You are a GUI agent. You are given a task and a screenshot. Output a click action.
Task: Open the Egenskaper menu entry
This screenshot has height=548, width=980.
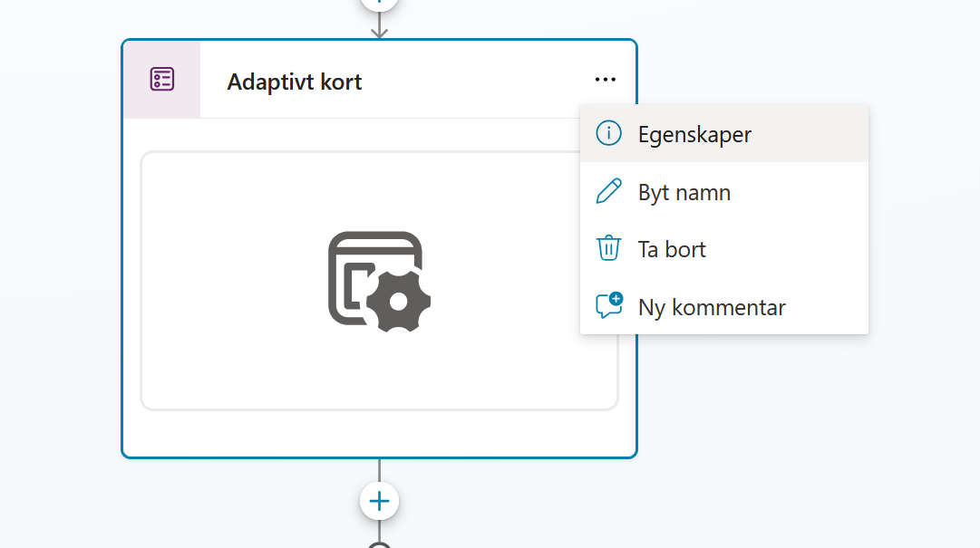[x=723, y=134]
